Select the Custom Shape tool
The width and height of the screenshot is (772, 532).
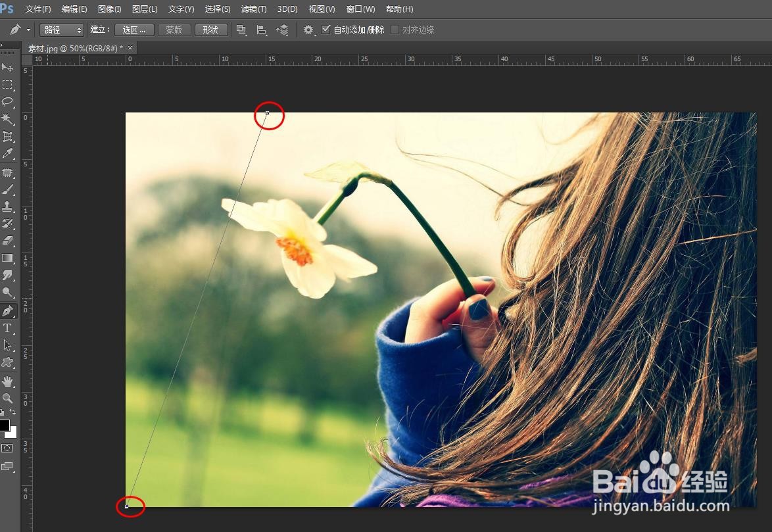(7, 363)
